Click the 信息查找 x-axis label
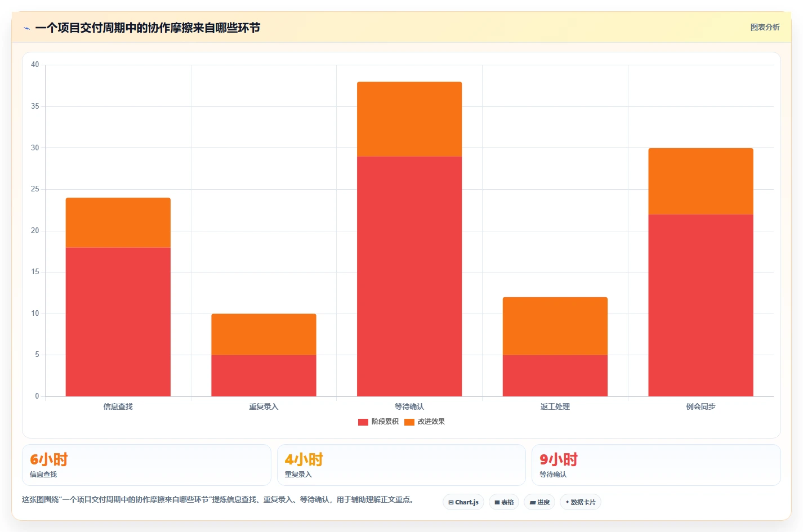The width and height of the screenshot is (803, 532). coord(118,406)
